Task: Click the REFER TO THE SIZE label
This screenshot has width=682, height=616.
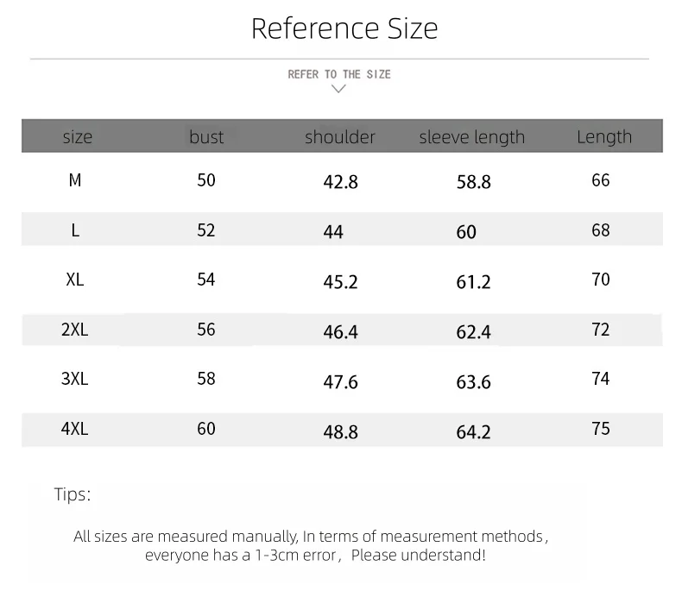Action: pyautogui.click(x=339, y=74)
